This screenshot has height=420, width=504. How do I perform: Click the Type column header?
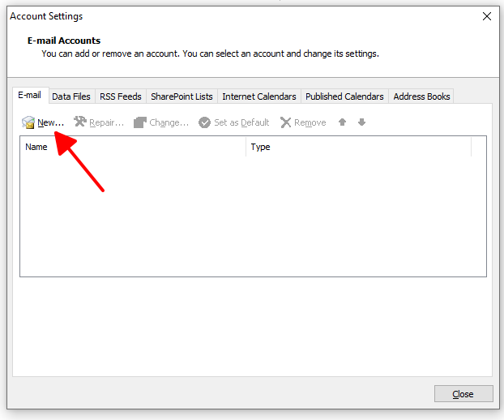coord(359,147)
